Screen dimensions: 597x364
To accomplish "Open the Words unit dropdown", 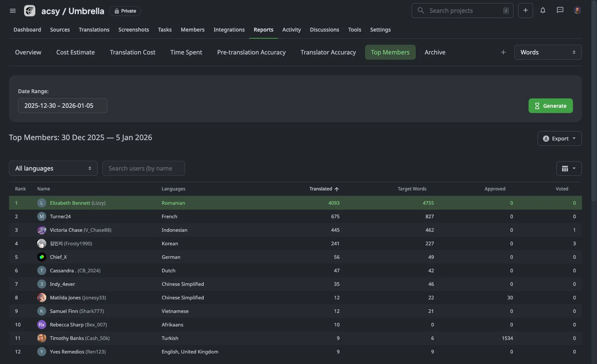I will (x=547, y=52).
